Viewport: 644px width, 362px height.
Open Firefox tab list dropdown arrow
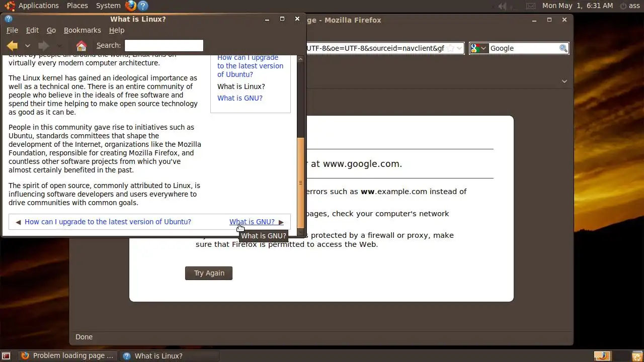(x=565, y=81)
